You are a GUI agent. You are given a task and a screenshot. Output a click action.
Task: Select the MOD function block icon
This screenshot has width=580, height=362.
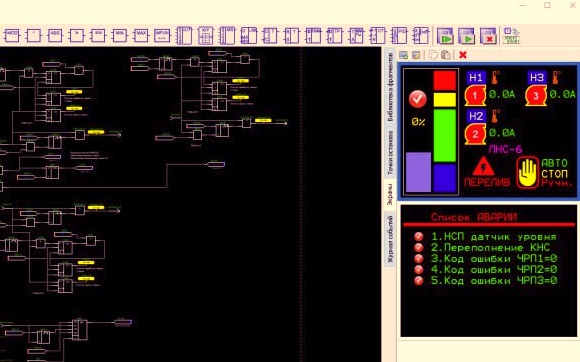12,35
